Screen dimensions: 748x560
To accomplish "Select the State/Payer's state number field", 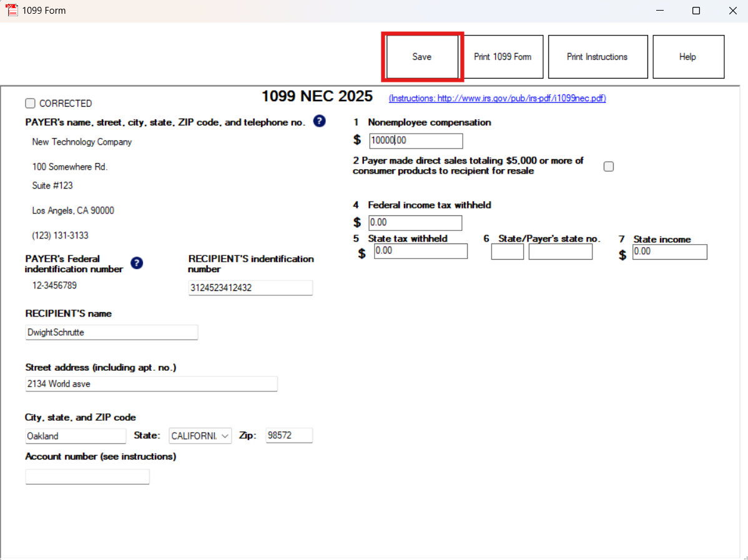I will click(560, 251).
